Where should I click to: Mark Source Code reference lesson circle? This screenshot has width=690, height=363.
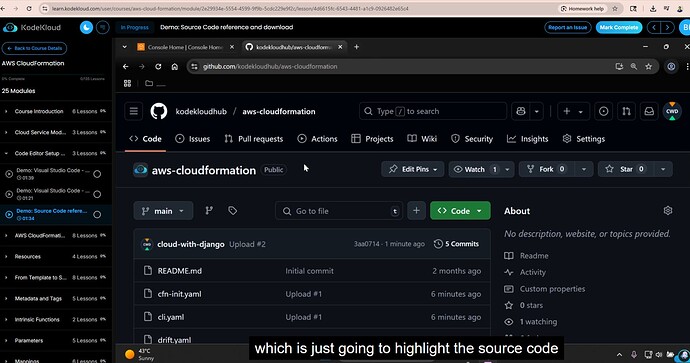97,214
